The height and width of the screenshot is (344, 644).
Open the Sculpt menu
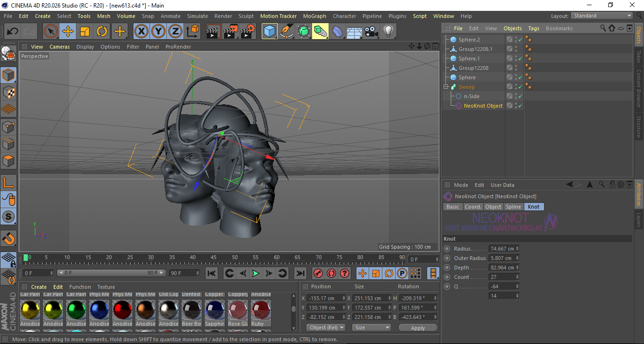(246, 16)
